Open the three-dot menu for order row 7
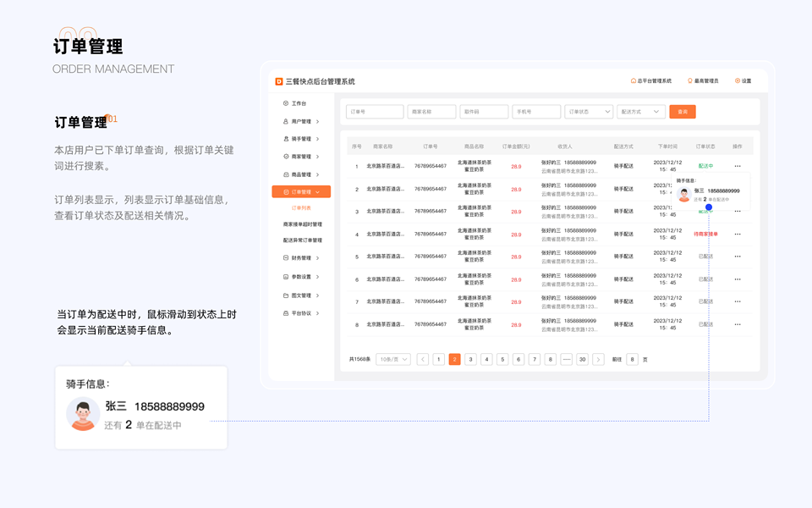 click(x=738, y=301)
